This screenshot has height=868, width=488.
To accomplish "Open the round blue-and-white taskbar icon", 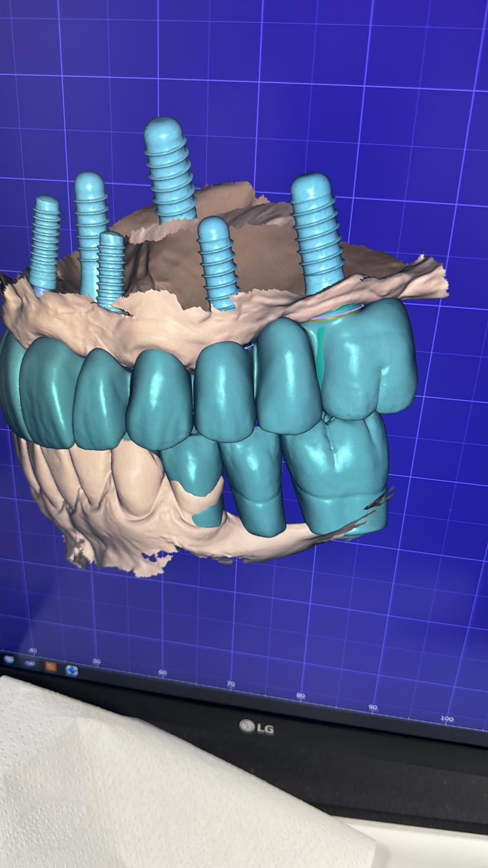I will coord(71,671).
